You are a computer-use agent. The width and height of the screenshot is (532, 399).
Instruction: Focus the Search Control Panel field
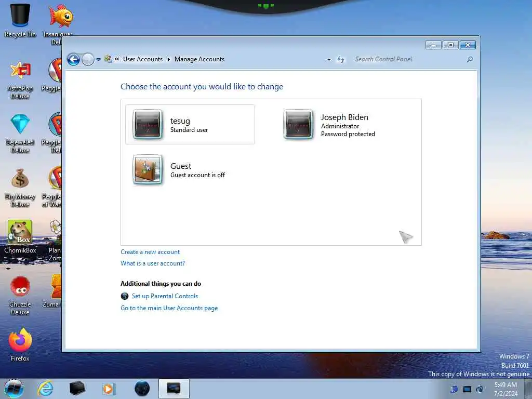pos(409,59)
